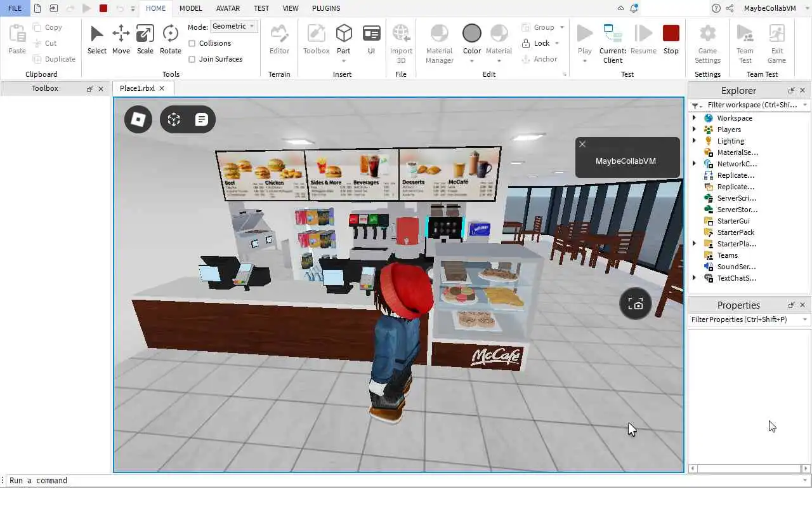The width and height of the screenshot is (812, 508).
Task: Enable the Collisions checkbox
Action: coord(192,43)
